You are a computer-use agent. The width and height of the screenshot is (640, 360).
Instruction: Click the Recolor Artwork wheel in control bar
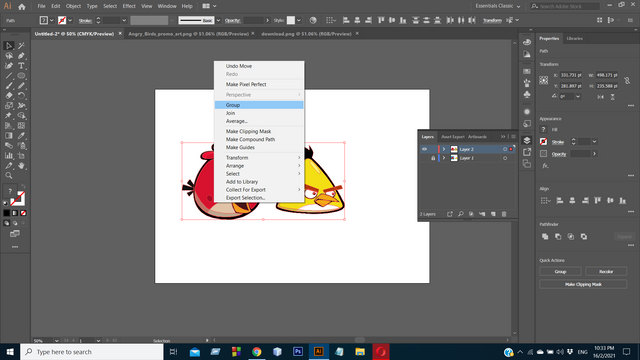[313, 20]
